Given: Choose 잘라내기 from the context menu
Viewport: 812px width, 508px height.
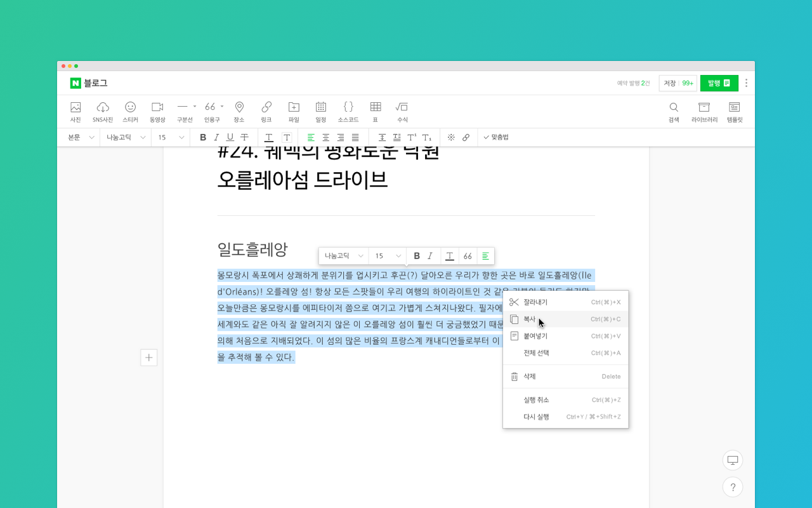Looking at the screenshot, I should pyautogui.click(x=566, y=302).
